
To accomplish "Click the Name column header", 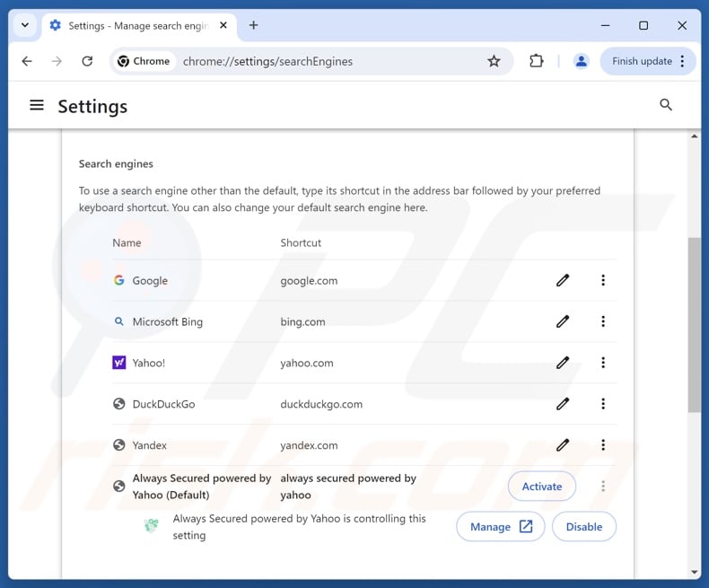I will tap(127, 243).
